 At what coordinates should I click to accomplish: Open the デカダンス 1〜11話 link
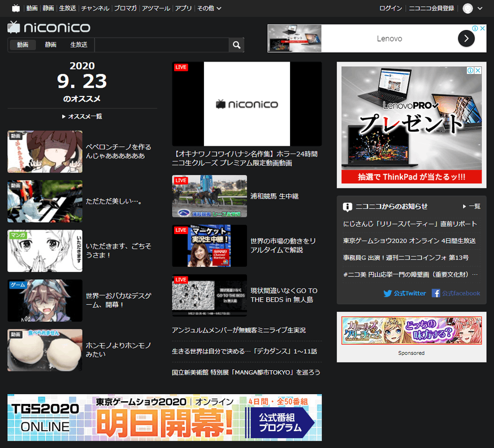click(244, 352)
